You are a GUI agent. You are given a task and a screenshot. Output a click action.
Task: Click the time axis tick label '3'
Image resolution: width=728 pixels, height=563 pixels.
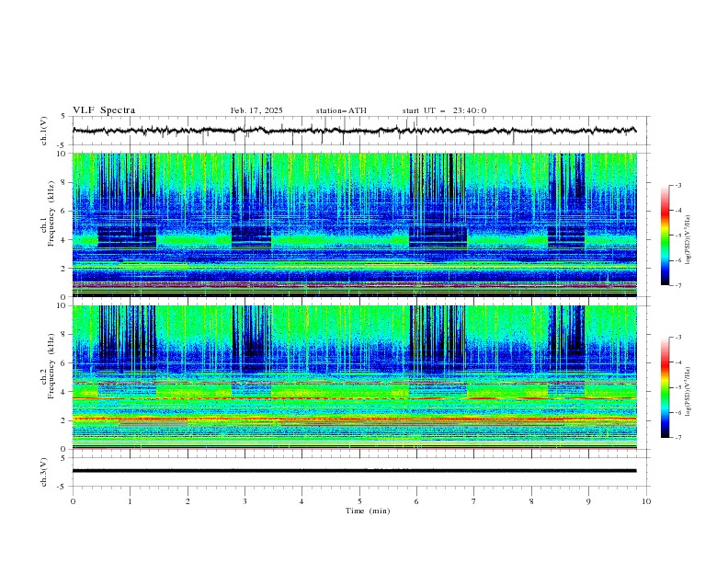coord(245,501)
